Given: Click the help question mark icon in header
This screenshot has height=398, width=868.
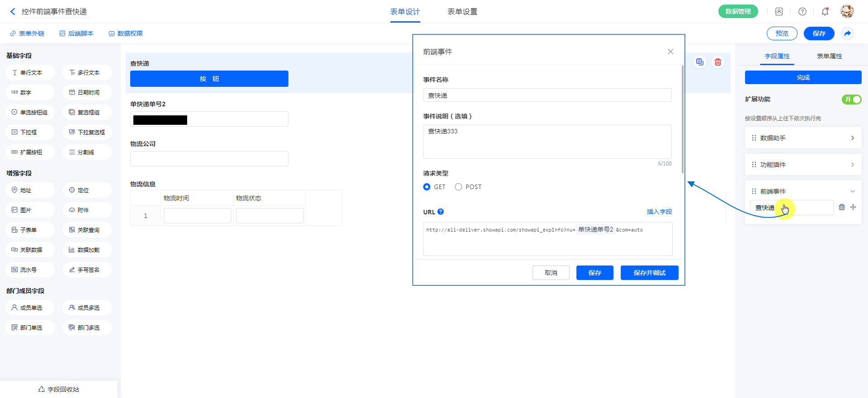Looking at the screenshot, I should 802,12.
